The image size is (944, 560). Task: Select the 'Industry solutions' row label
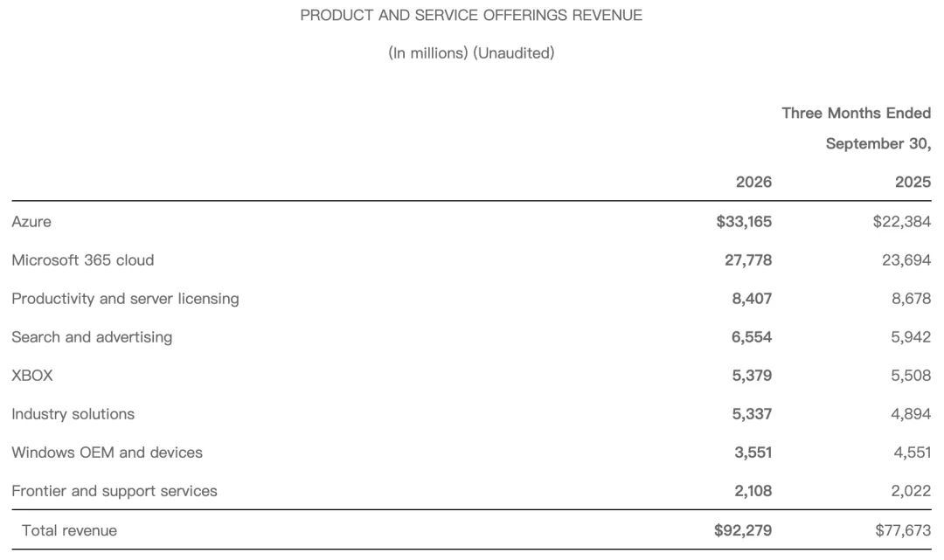pos(73,414)
